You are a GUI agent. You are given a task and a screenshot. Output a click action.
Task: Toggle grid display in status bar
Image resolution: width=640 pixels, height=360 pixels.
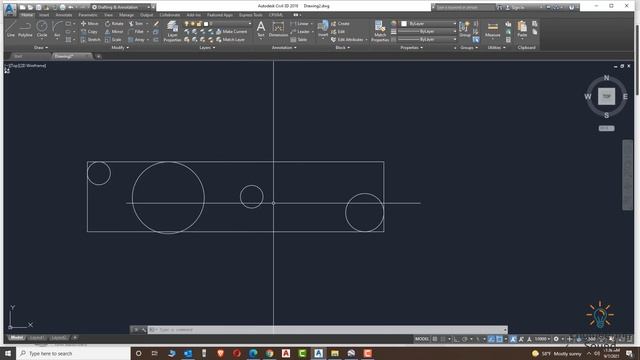[x=435, y=339]
